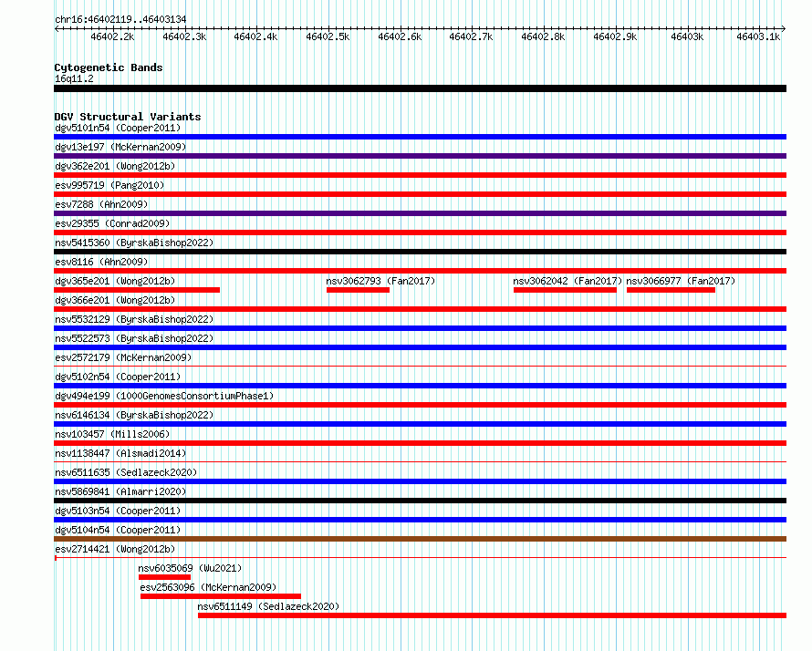Open the nsv3066977 (Fan2017) variant
Screen dimensions: 812x651
point(681,281)
